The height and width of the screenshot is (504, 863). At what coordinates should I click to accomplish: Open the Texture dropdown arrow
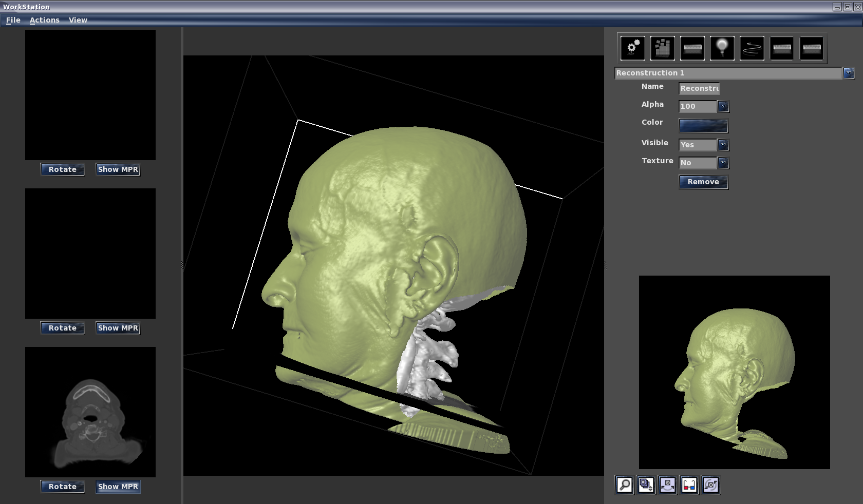tap(723, 163)
